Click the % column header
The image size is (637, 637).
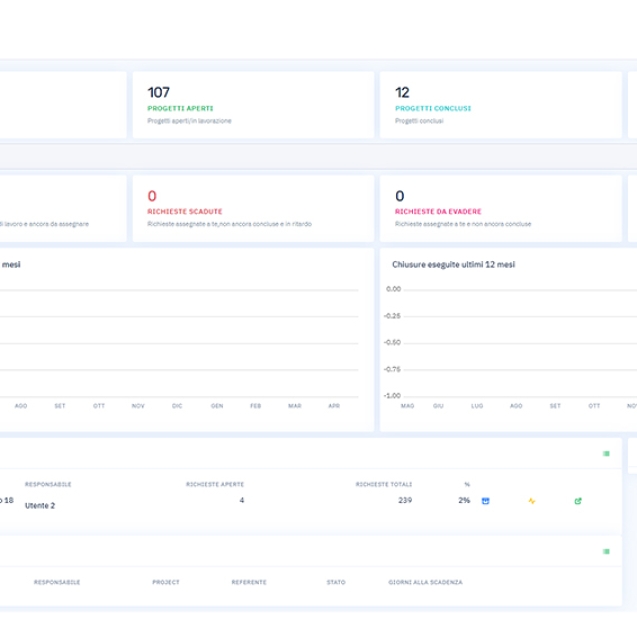click(x=467, y=484)
